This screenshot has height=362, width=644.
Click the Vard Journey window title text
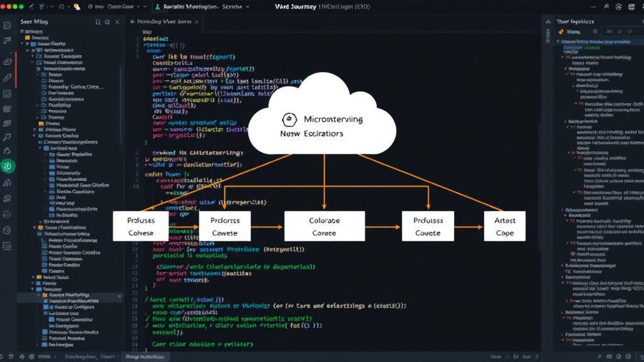(296, 6)
